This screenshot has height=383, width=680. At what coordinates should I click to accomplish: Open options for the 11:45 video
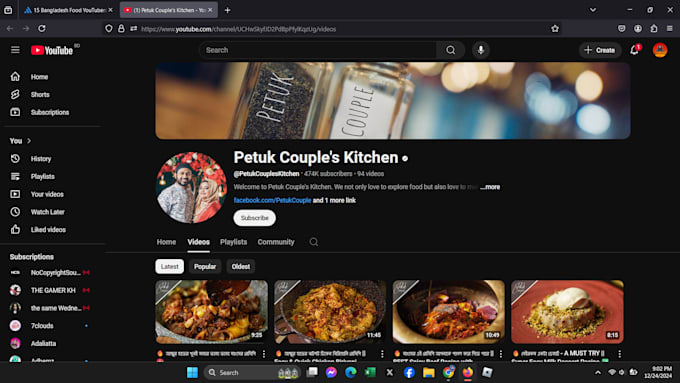[x=382, y=354]
